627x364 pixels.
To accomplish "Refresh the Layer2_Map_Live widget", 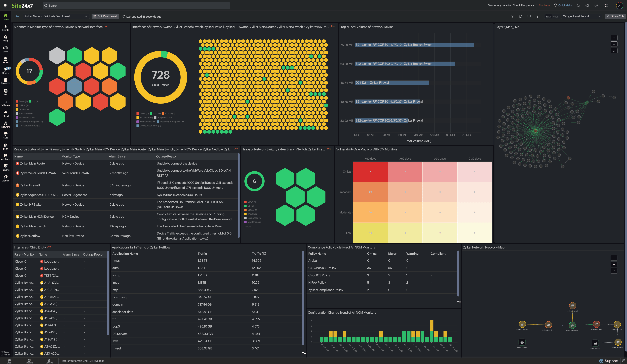I will [614, 51].
